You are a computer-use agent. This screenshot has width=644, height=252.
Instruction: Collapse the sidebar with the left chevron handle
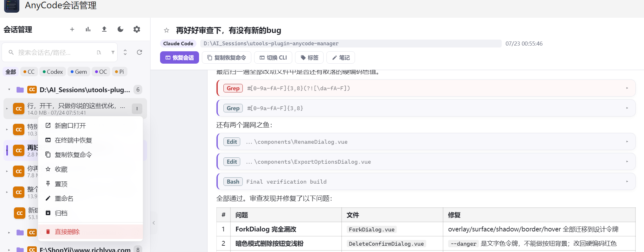tap(154, 223)
